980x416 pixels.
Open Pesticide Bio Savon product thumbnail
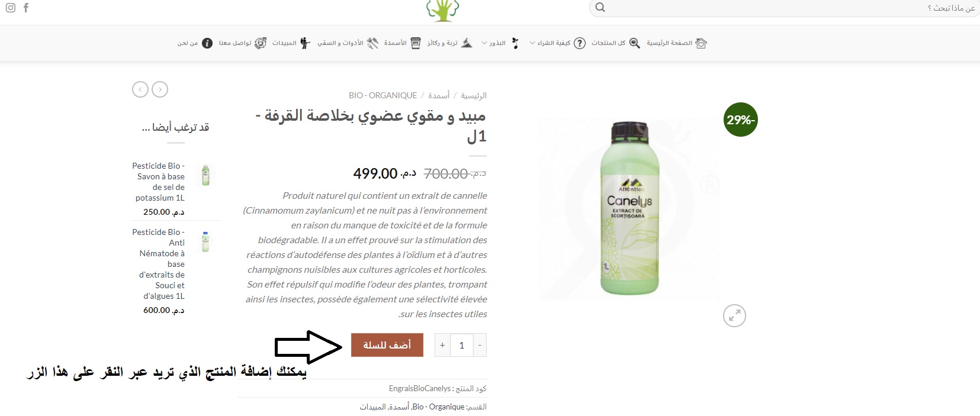[205, 175]
